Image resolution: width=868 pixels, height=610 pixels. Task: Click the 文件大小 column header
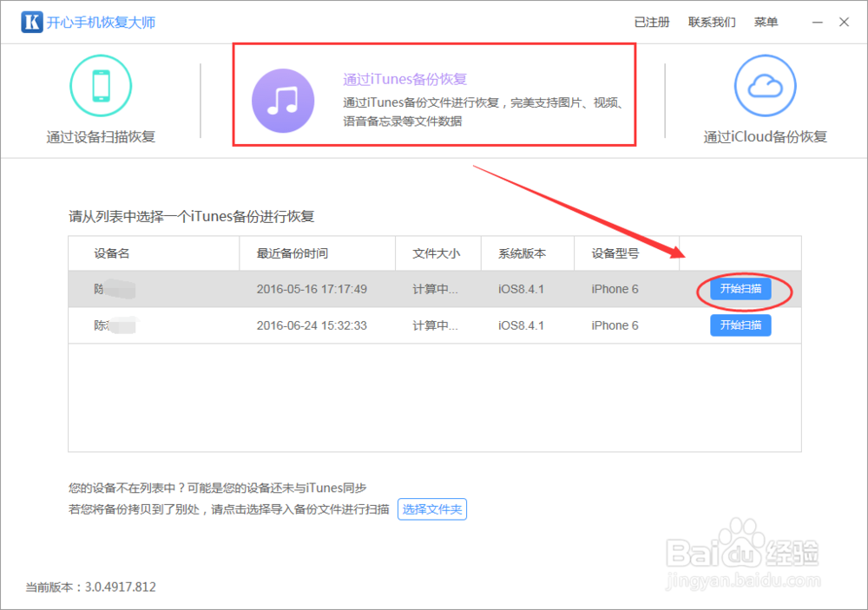pyautogui.click(x=437, y=253)
